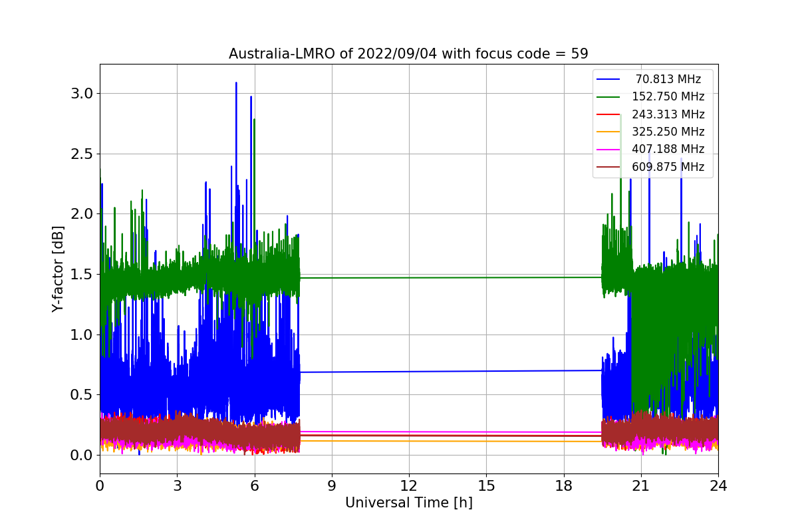This screenshot has width=798, height=532.
Task: Click the 15 hour x-axis tick label
Action: [486, 485]
